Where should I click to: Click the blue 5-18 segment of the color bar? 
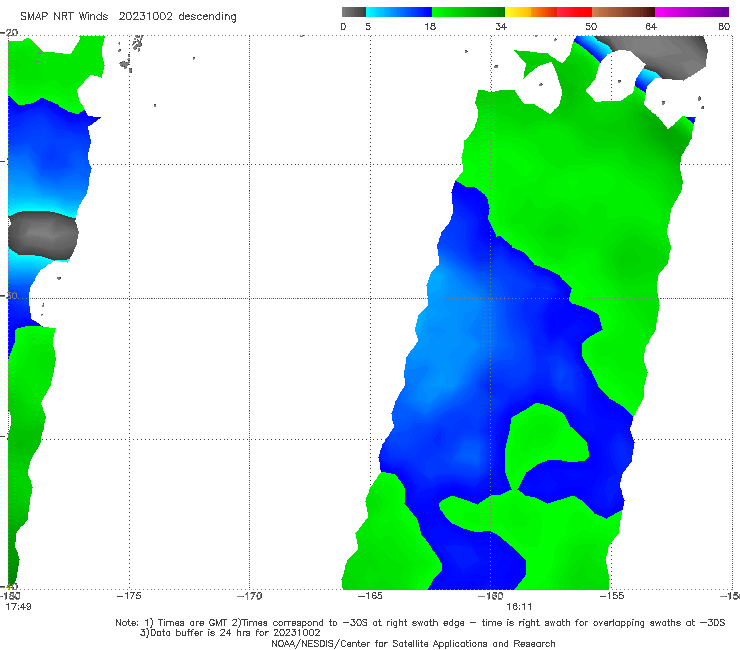pos(399,12)
